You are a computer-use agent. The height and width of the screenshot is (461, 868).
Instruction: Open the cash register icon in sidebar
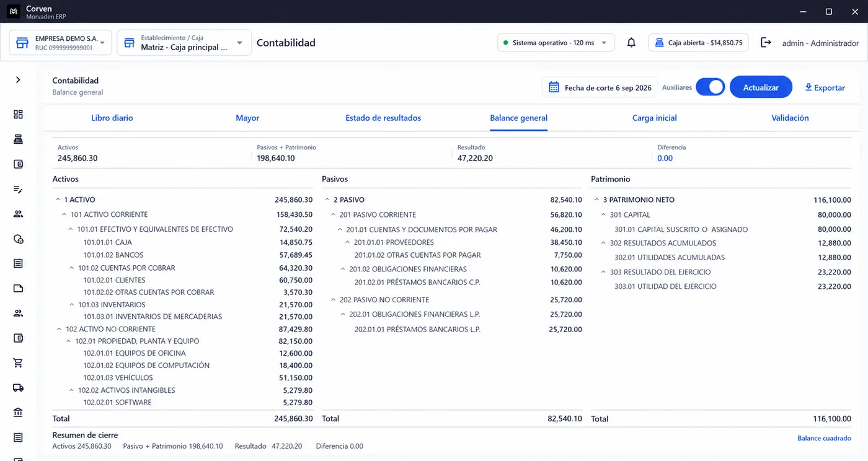(18, 139)
